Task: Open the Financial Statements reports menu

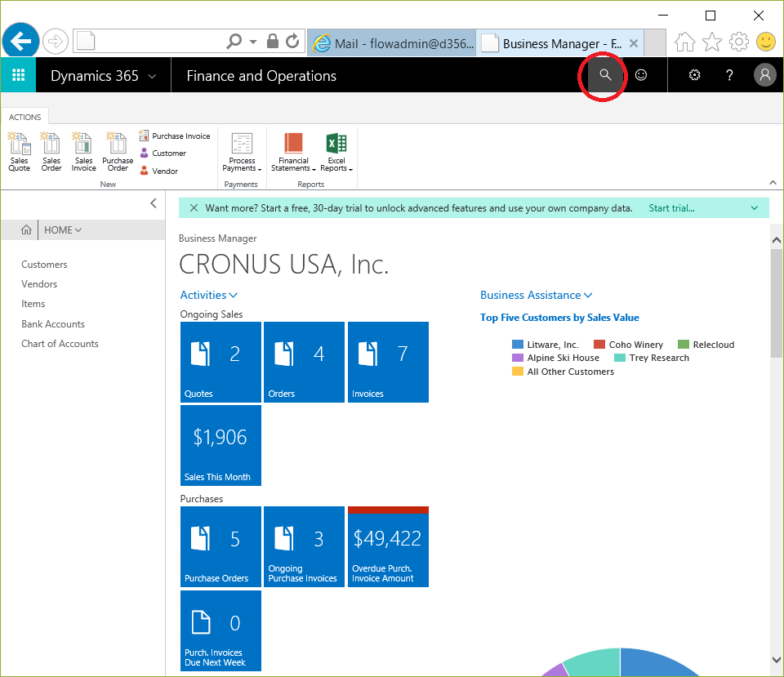Action: (293, 152)
